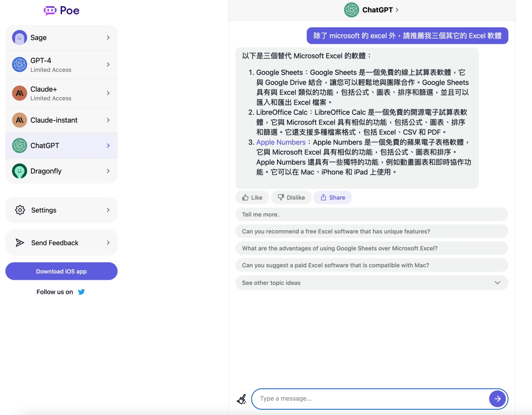This screenshot has width=532, height=415.
Task: Click the Download iOS app button
Action: point(61,271)
